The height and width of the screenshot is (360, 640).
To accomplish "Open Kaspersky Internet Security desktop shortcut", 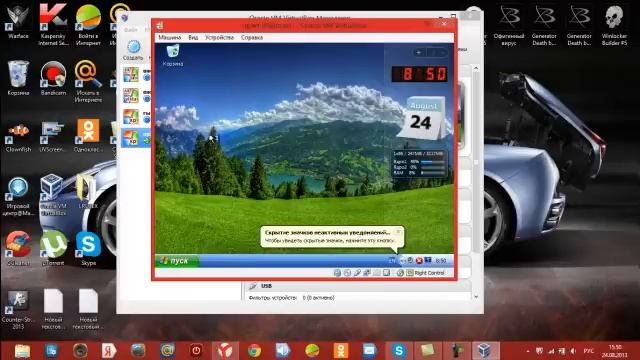I will pos(53,24).
